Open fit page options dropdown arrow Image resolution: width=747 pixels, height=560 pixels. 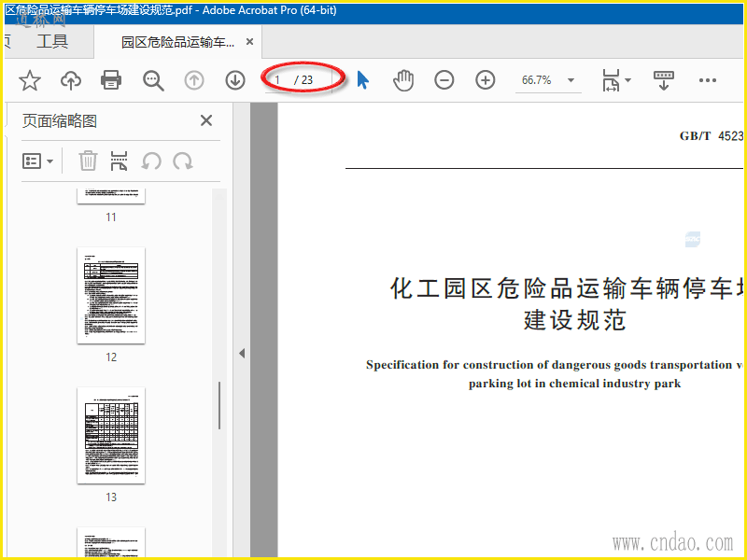(627, 80)
